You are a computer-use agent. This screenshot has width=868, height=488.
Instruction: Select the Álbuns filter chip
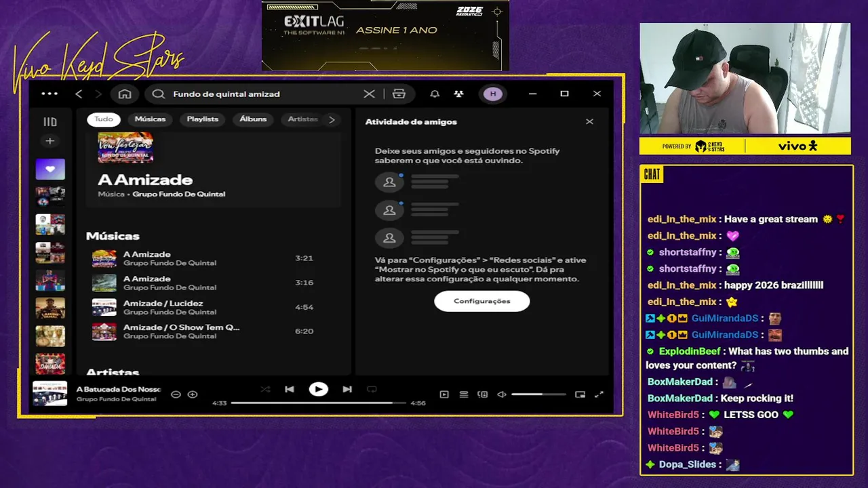253,119
